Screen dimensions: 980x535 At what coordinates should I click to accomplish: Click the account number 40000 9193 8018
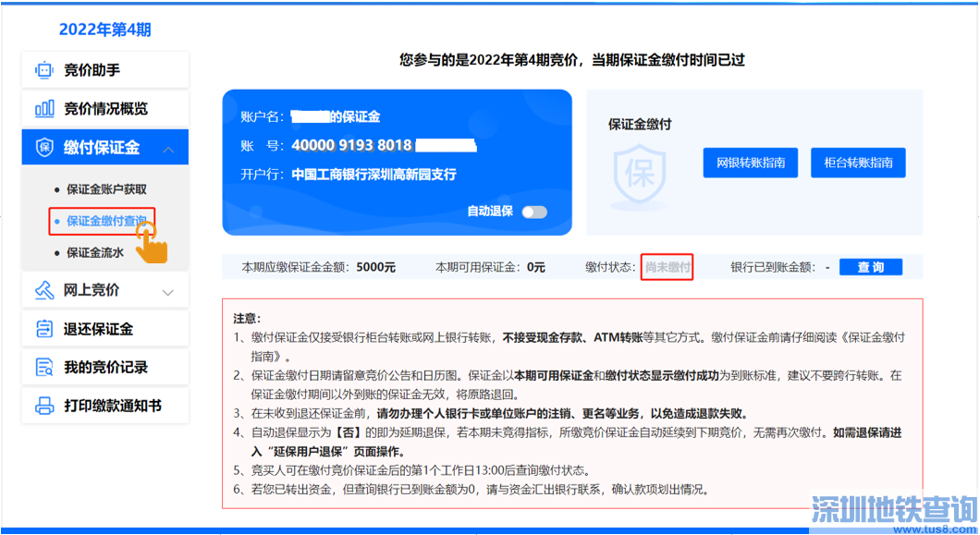(x=351, y=146)
